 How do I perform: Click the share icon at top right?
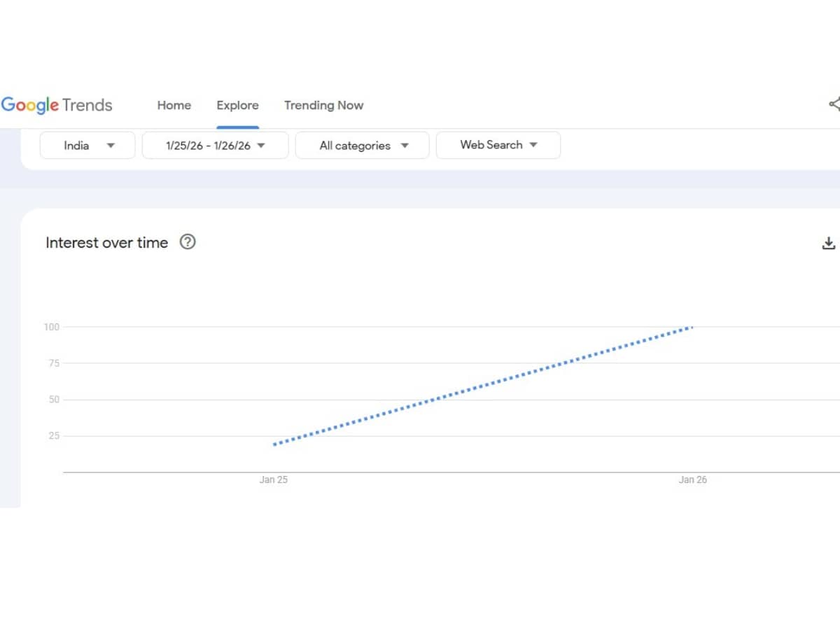point(834,104)
